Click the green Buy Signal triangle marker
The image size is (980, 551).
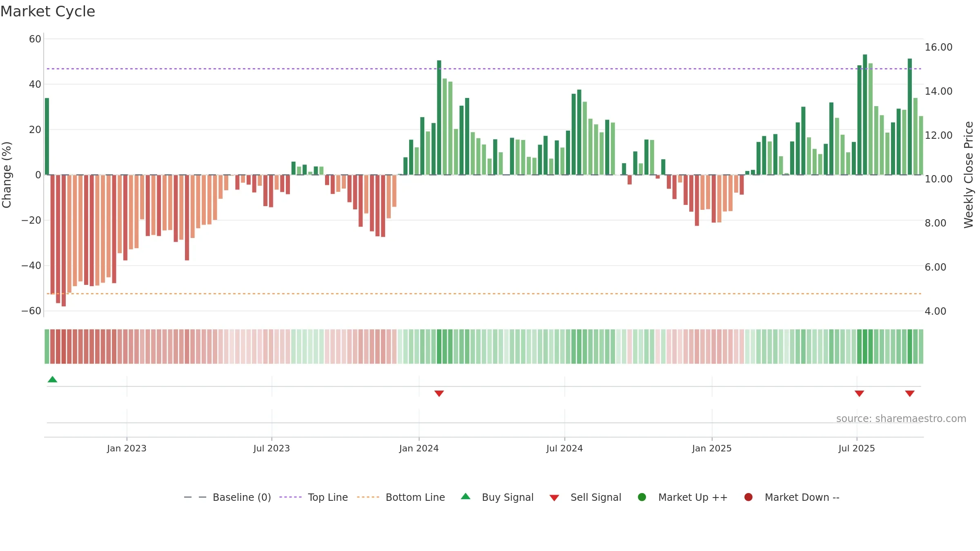(x=52, y=379)
